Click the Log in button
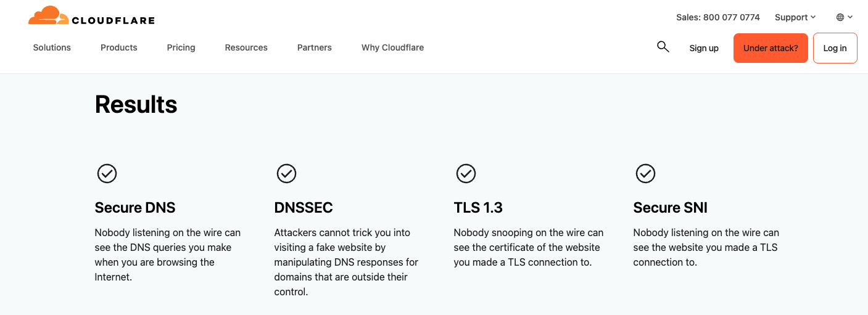This screenshot has height=315, width=868. pos(835,48)
